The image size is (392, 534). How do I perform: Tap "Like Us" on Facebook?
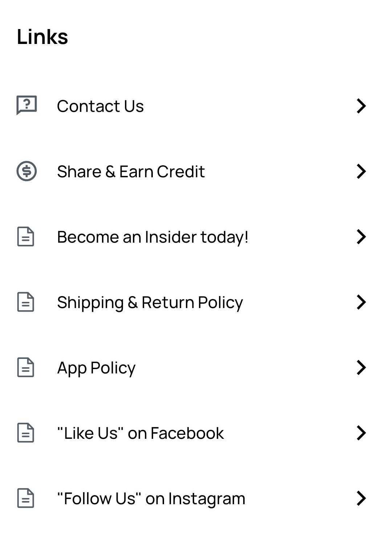(x=140, y=433)
